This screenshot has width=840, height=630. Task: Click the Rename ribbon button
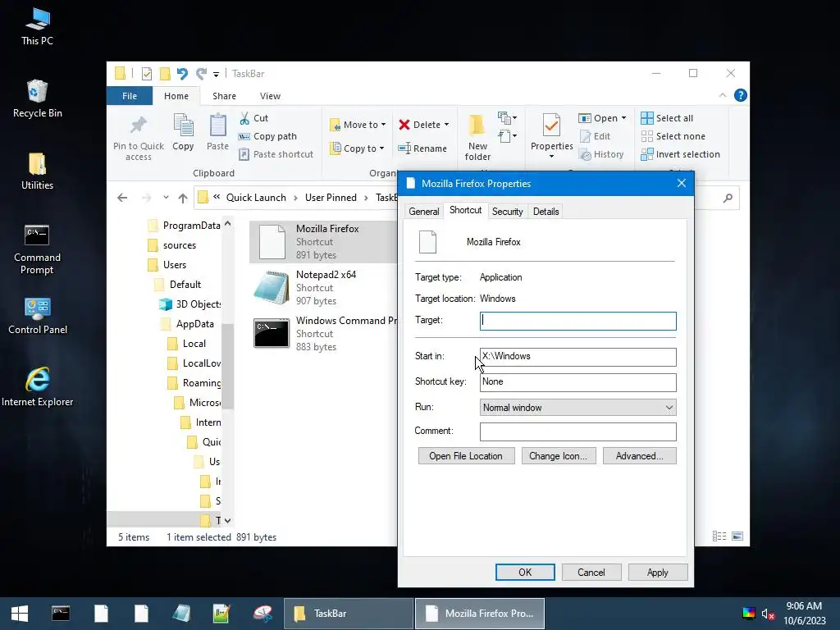422,148
